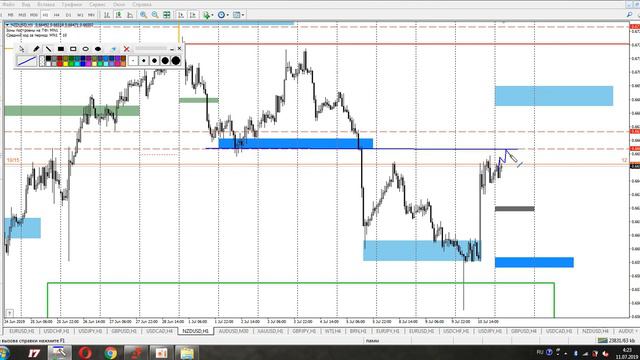
Task: Open the indicators list green plus icon
Action: point(207,15)
